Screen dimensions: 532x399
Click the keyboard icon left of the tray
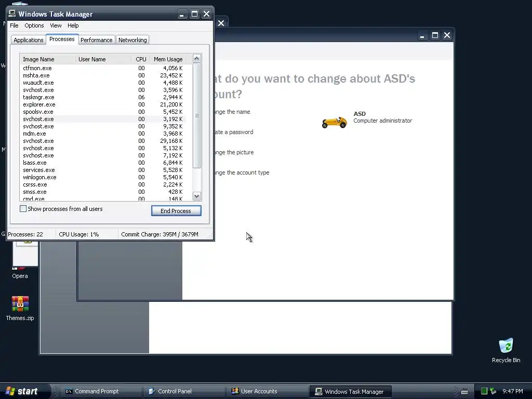(x=464, y=392)
